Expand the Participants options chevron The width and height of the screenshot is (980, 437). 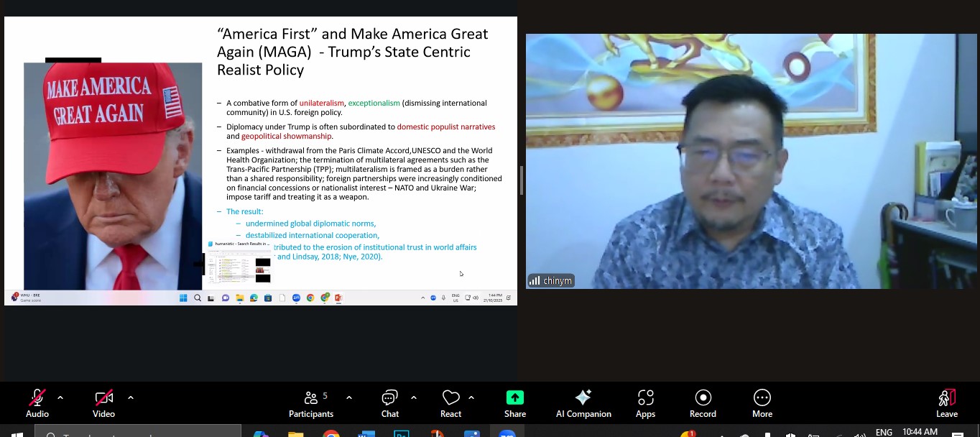tap(349, 397)
